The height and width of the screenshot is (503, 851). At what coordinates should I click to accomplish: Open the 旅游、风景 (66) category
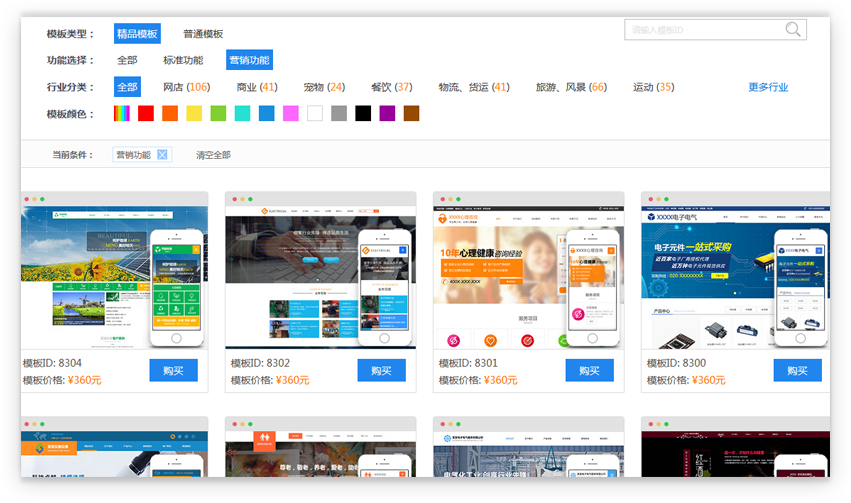click(570, 87)
